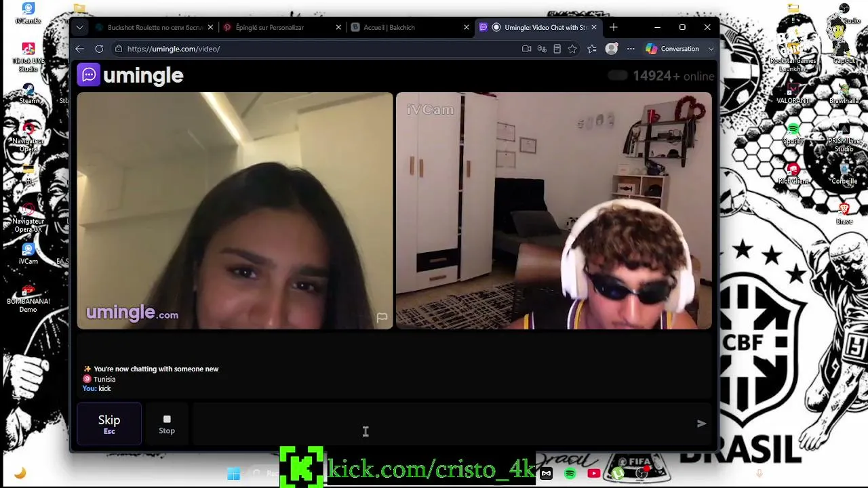
Task: Open TikTok LIVE Studio desktop icon
Action: (x=28, y=57)
